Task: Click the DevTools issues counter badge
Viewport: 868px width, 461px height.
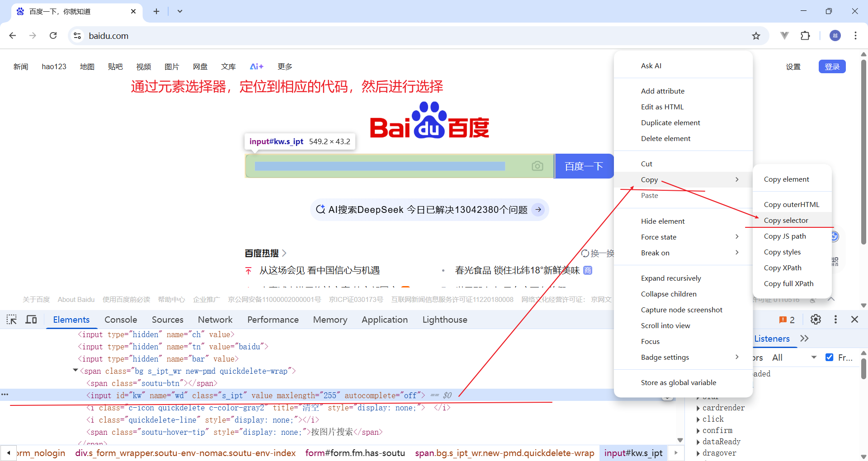Action: coord(787,320)
